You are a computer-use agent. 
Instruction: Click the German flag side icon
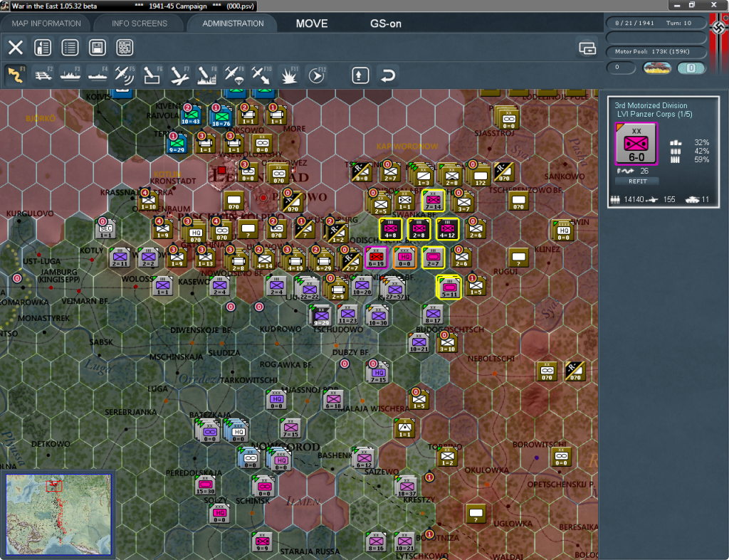(x=719, y=28)
